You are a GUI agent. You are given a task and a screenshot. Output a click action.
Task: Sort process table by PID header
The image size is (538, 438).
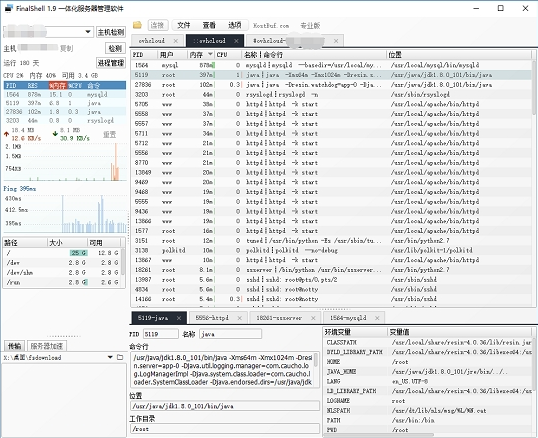(144, 55)
